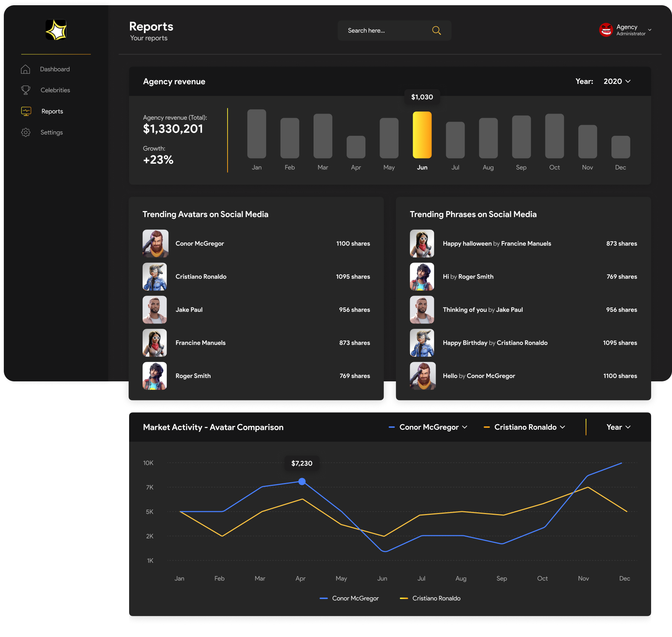
Task: Toggle Cristiano Ronaldo series in chart legend
Action: [430, 598]
